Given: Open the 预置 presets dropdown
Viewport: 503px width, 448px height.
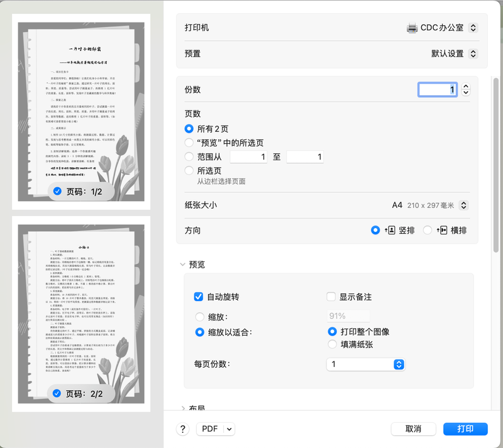Looking at the screenshot, I should [473, 54].
